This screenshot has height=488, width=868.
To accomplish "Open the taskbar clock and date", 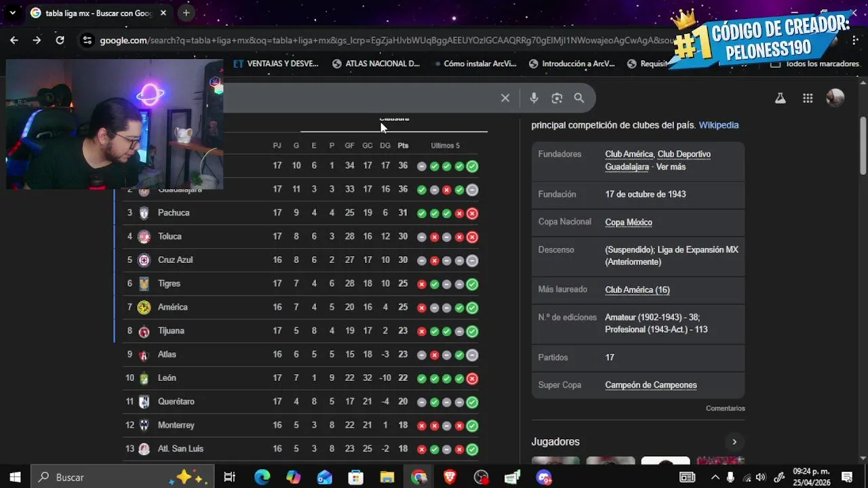I will pyautogui.click(x=812, y=477).
